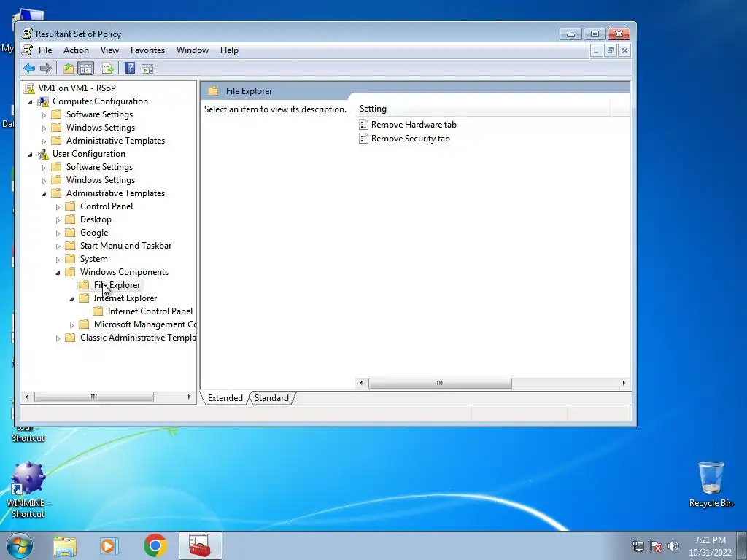Click the Forward arrow toolbar icon
Screen dimensions: 747x560
pos(46,69)
